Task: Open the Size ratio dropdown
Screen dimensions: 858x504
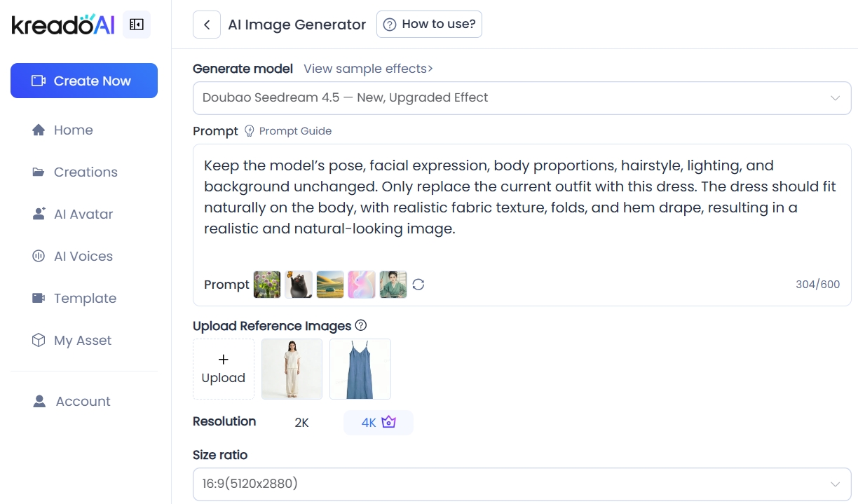Action: (x=522, y=484)
